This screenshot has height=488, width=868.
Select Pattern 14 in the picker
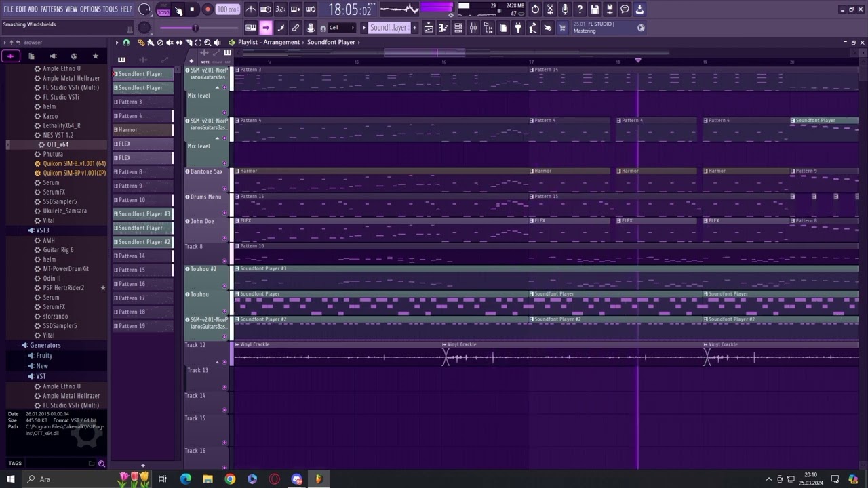142,256
